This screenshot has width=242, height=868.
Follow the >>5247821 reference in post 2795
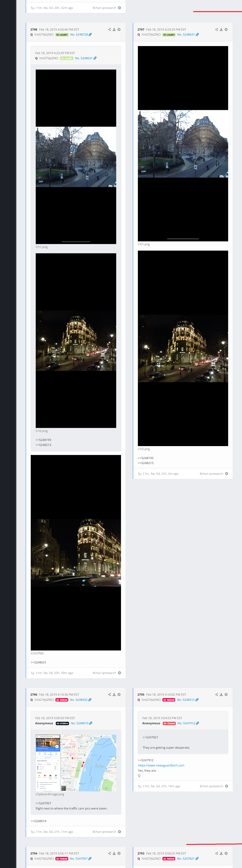tap(150, 737)
